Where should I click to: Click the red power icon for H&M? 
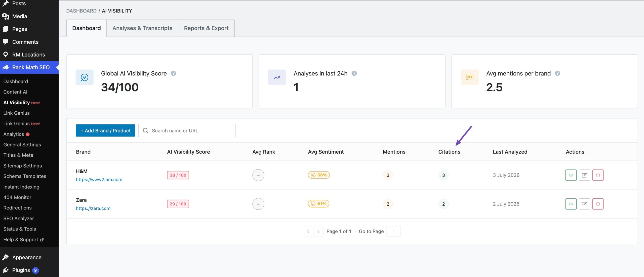[x=598, y=175]
